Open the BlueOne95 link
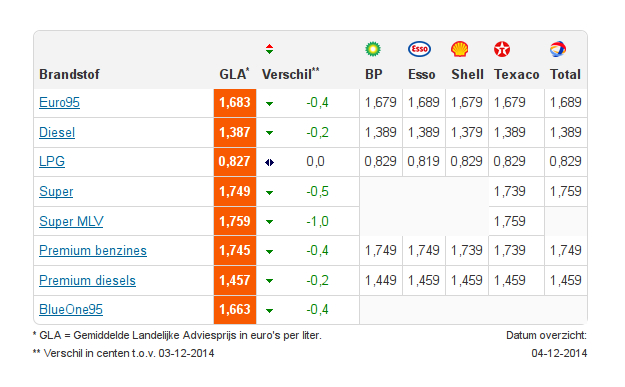Image resolution: width=625 pixels, height=387 pixels. [71, 309]
